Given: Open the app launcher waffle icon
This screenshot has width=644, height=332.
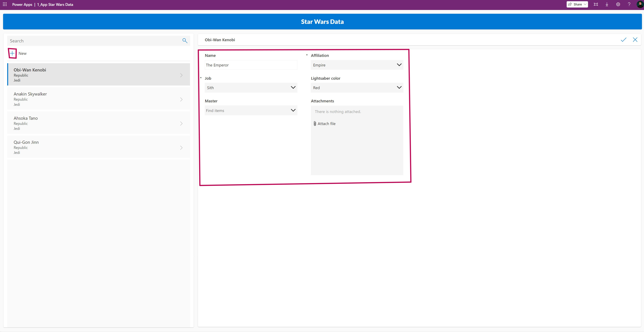Looking at the screenshot, I should [x=5, y=4].
